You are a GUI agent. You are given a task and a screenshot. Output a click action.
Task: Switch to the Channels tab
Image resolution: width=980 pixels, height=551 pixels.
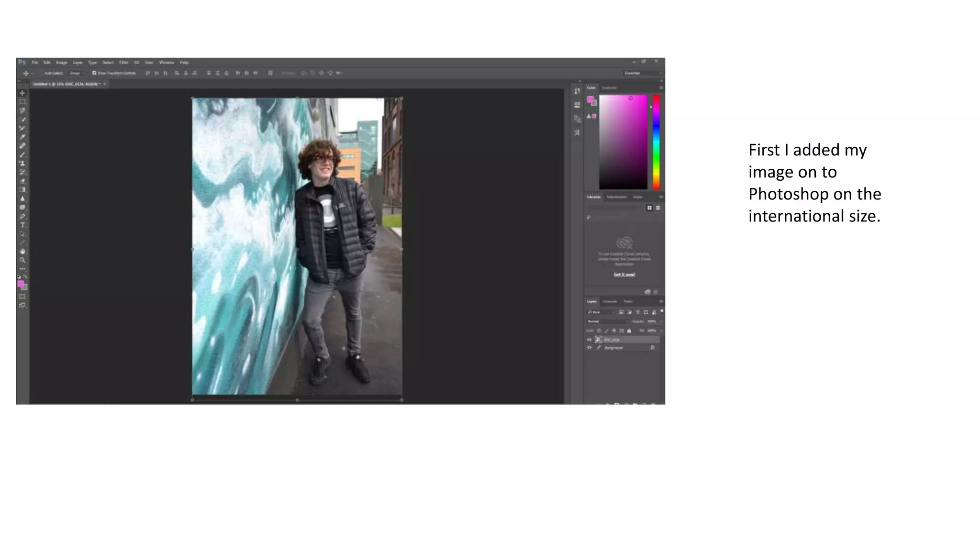610,302
